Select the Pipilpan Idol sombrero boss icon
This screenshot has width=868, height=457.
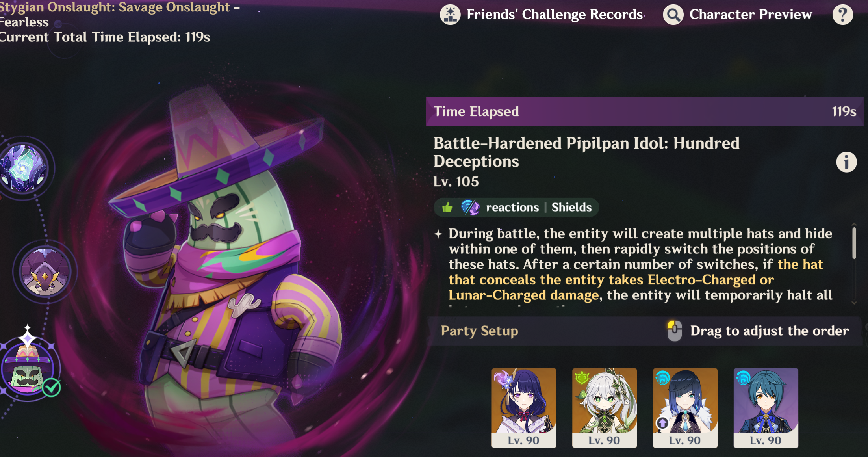27,368
